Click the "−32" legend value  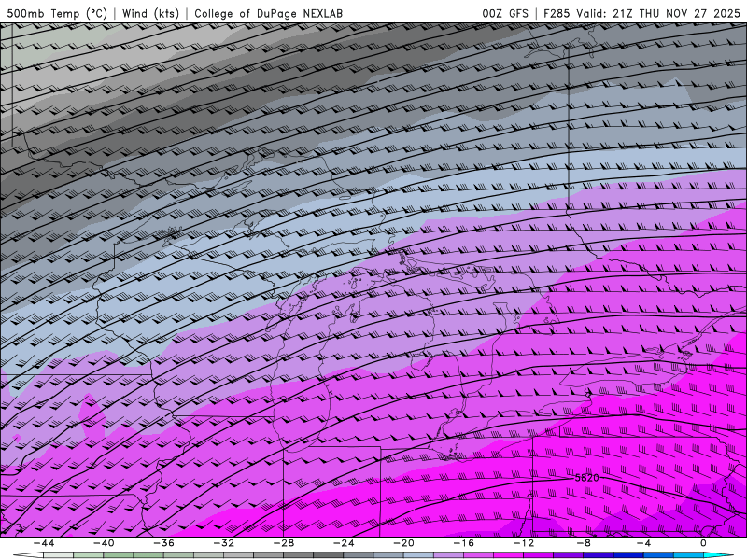pyautogui.click(x=223, y=543)
